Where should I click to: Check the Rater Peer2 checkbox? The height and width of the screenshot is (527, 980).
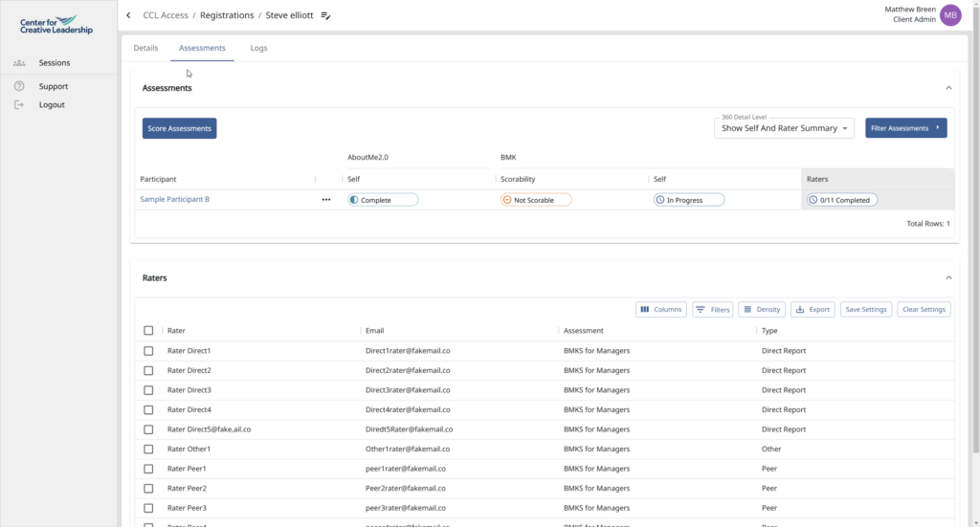[x=148, y=489]
